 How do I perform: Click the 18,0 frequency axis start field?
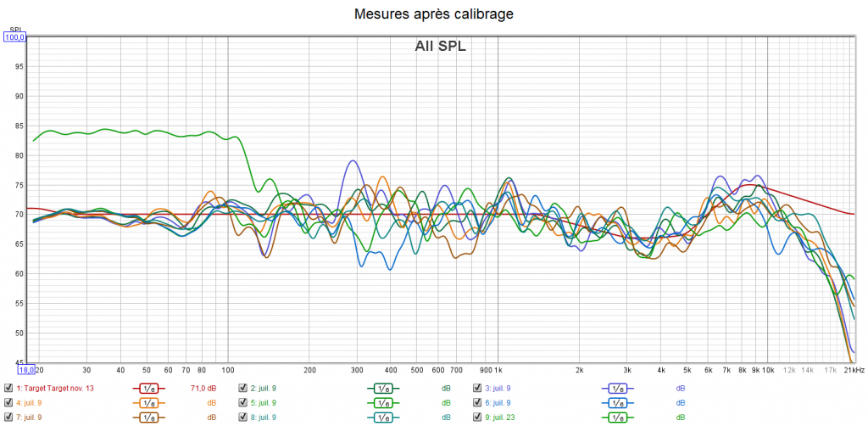pos(26,370)
